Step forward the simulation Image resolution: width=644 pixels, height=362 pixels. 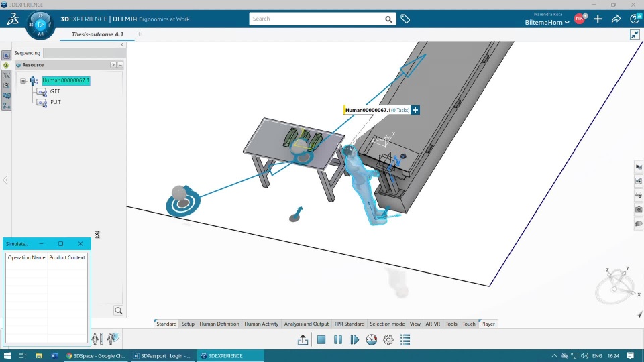[354, 339]
